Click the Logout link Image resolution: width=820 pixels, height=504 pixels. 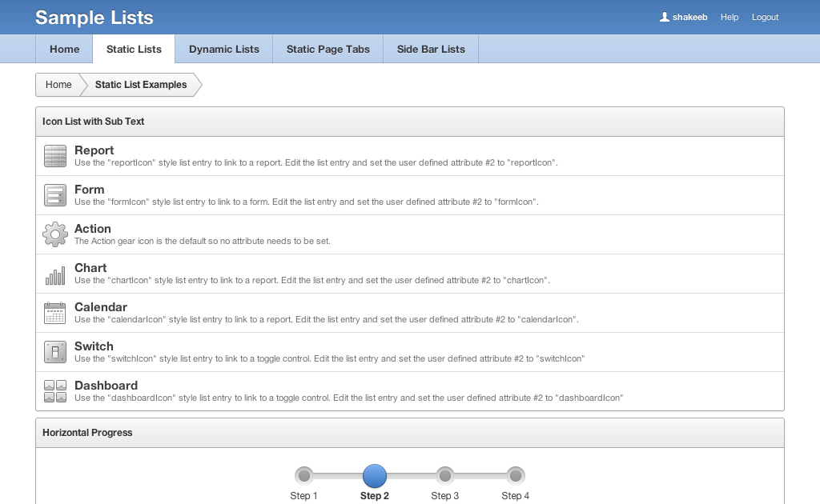tap(765, 17)
